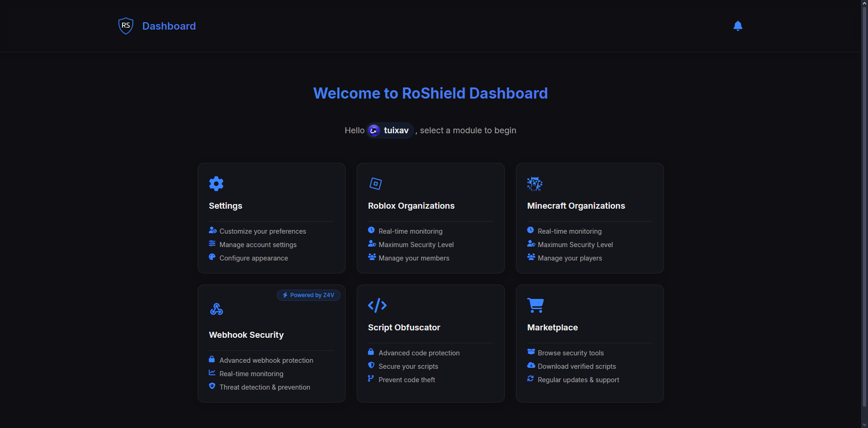Click the refresh icon beside Regular updates & support

tap(530, 379)
